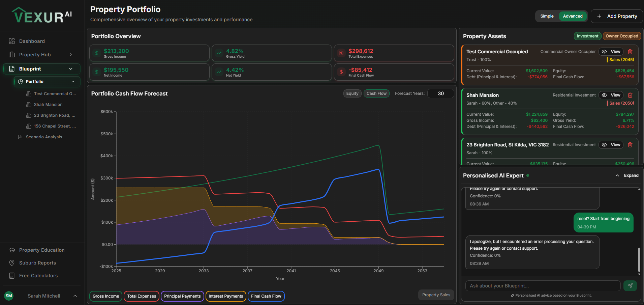Send message with paper plane icon
This screenshot has height=305, width=644.
(630, 286)
